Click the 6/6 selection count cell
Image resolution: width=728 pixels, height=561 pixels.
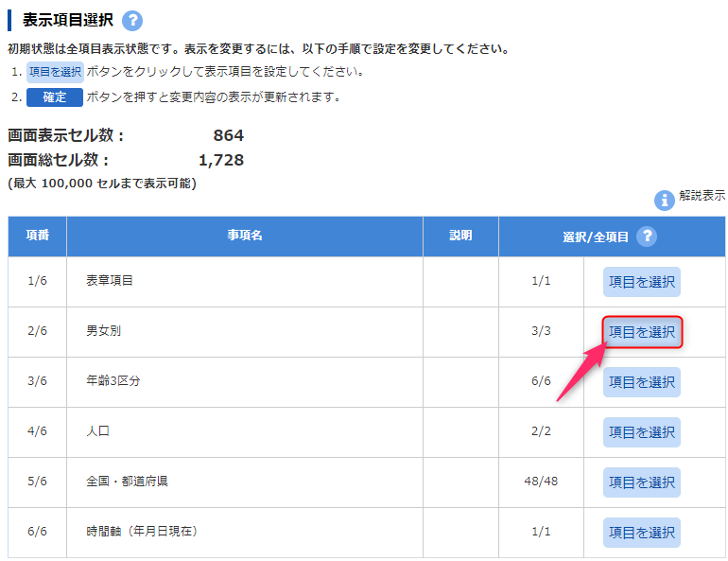541,381
